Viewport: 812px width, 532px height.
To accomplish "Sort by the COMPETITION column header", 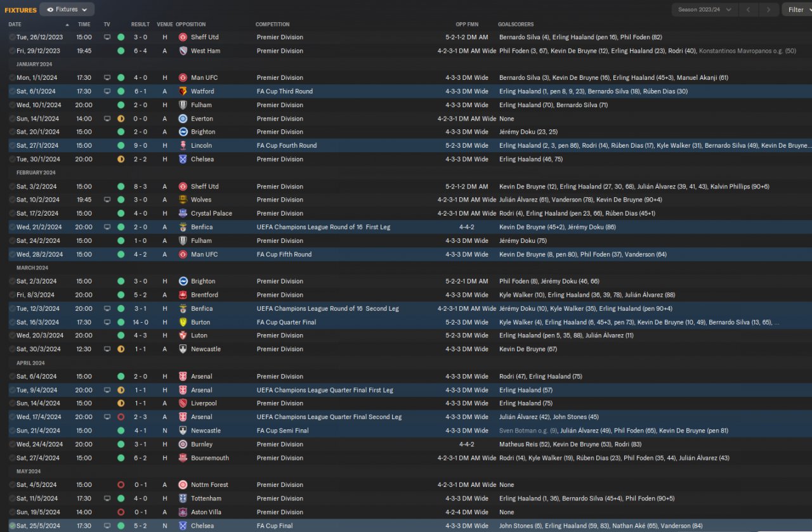I will (273, 24).
